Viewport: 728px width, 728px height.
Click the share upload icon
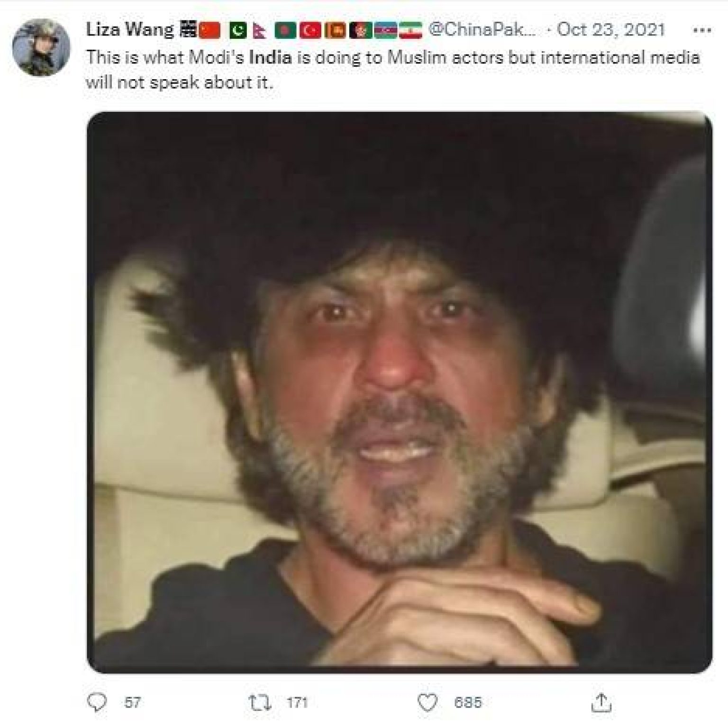click(601, 701)
